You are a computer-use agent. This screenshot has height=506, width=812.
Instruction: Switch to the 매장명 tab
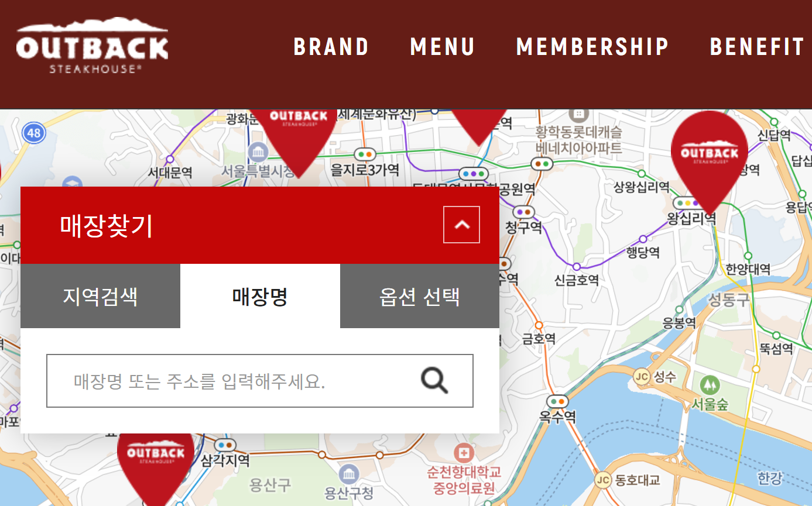[x=260, y=296]
